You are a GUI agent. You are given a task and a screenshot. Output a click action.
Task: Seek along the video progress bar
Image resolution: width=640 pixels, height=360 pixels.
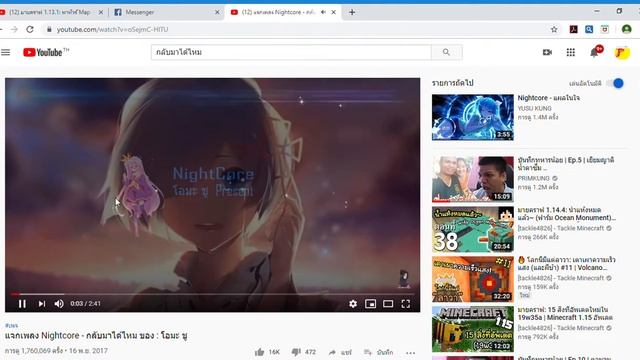(x=212, y=294)
